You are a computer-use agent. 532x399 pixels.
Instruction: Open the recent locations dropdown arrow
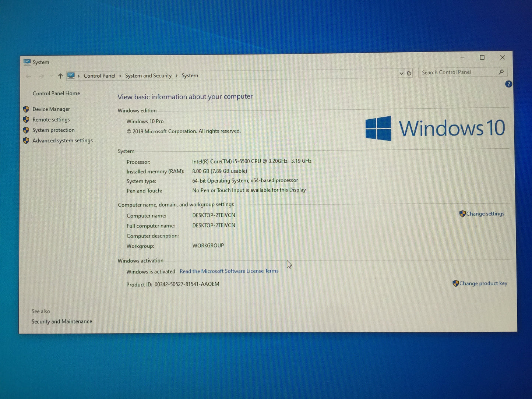coord(51,76)
